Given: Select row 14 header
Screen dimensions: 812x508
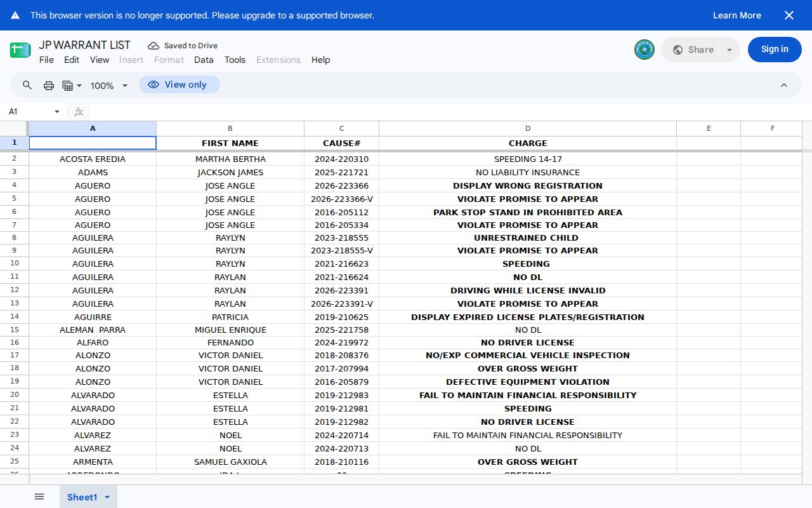Looking at the screenshot, I should tap(14, 317).
